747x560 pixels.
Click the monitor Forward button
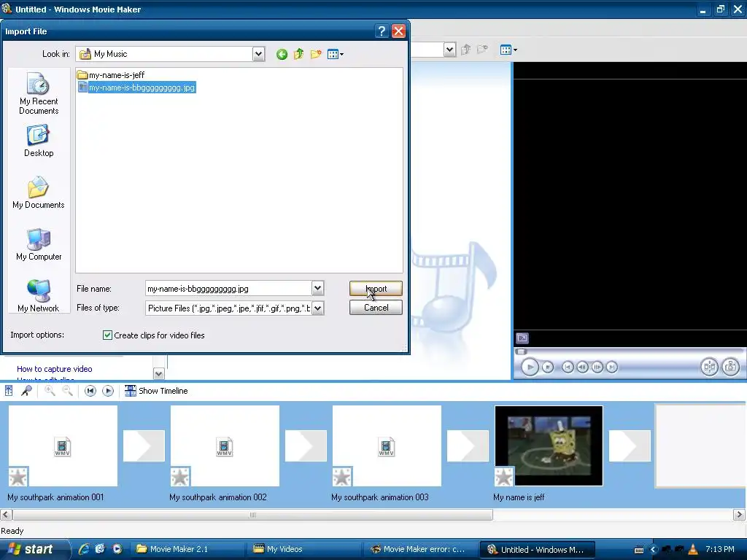point(612,367)
